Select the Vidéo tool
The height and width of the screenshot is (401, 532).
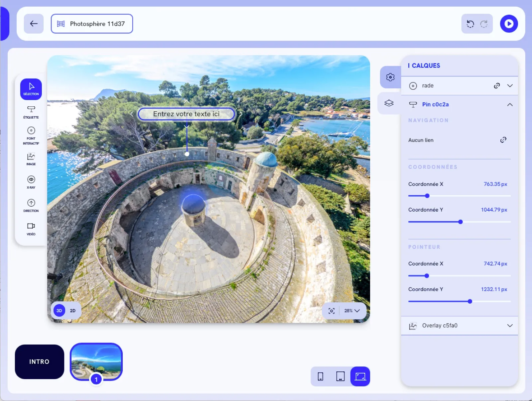tap(31, 229)
